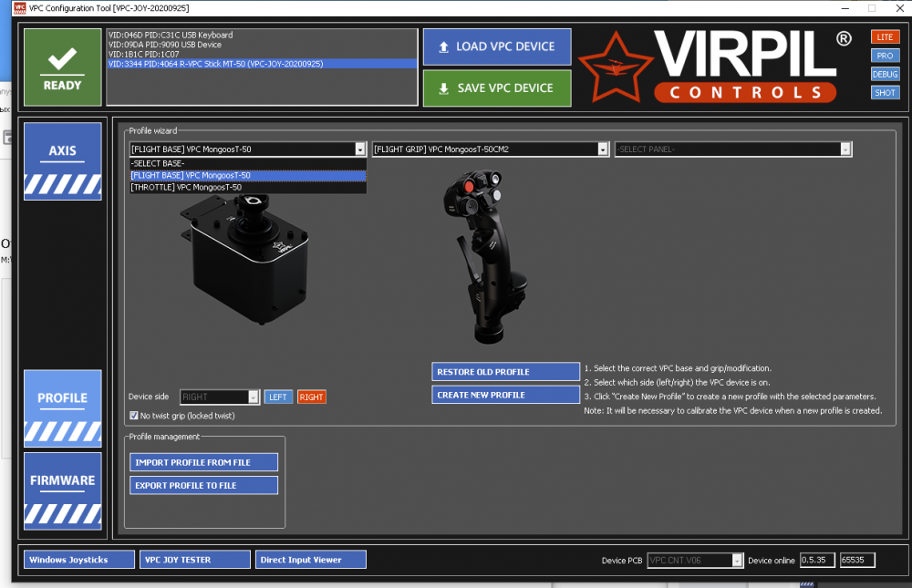Switch to PRO mode
912x588 pixels.
(885, 56)
